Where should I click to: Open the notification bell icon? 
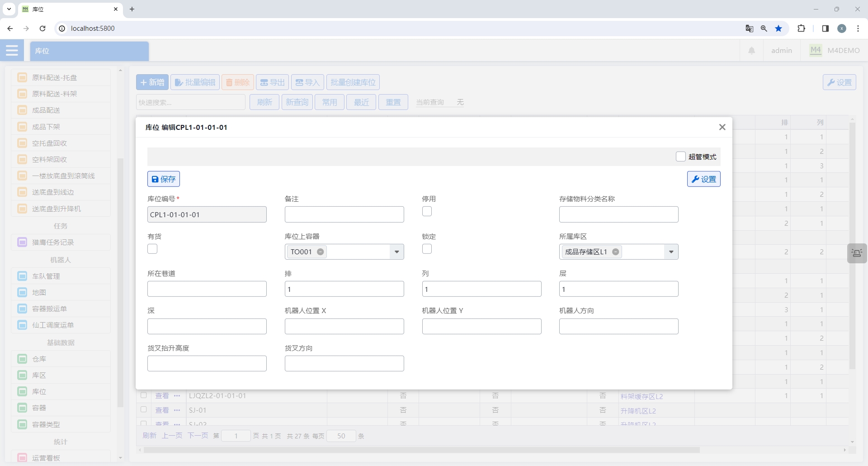click(751, 51)
